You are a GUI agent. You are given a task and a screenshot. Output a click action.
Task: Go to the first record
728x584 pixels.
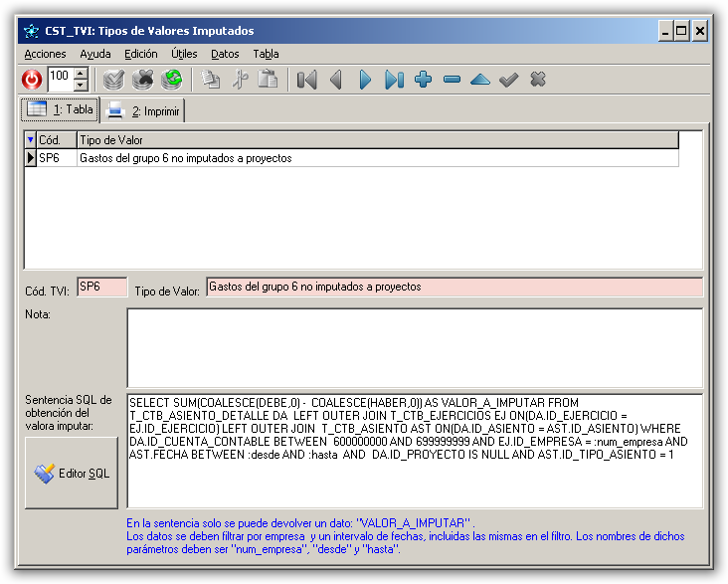306,80
